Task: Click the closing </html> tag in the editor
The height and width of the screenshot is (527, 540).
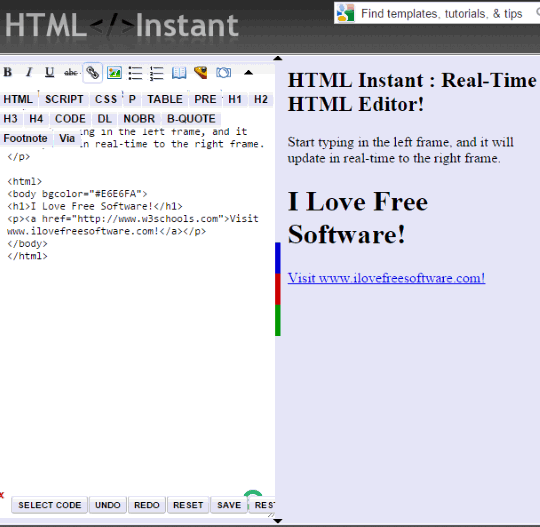Action: point(28,256)
